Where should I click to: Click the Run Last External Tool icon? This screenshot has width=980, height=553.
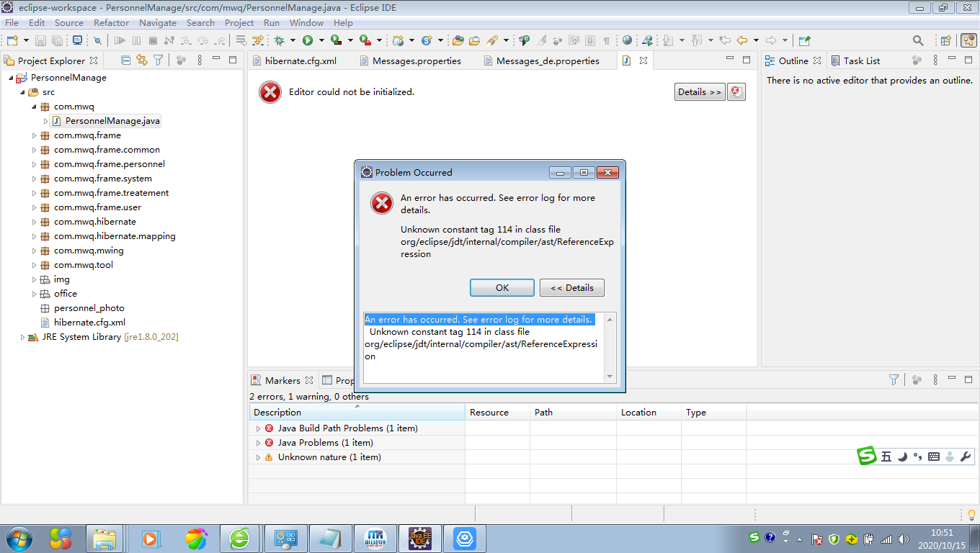[365, 41]
